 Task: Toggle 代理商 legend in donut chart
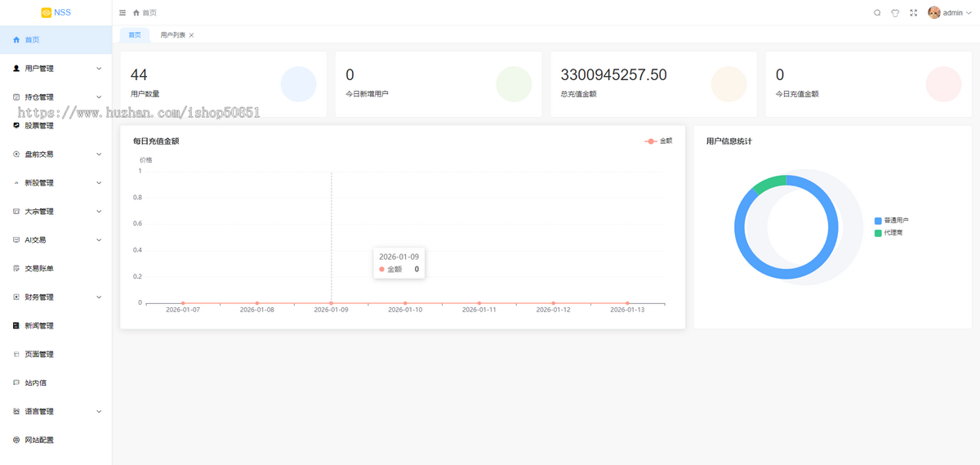(889, 233)
